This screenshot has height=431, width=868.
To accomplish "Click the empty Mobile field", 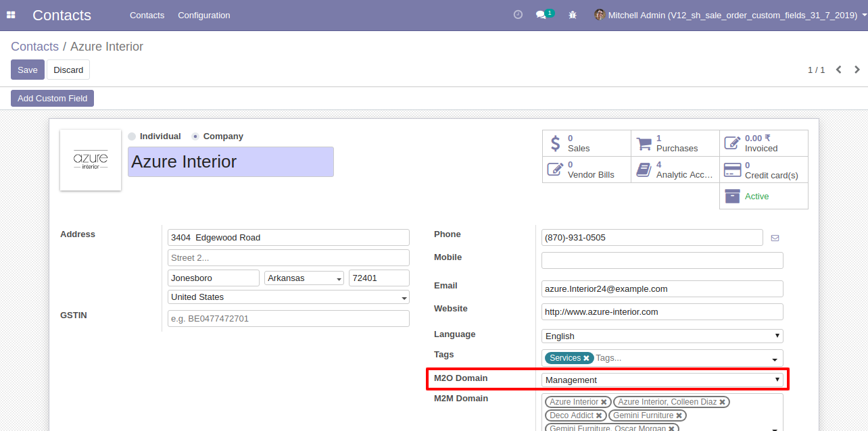I will [x=662, y=261].
